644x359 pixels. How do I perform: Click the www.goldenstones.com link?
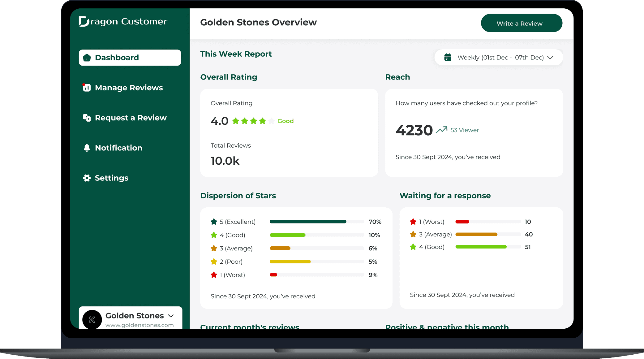click(139, 325)
